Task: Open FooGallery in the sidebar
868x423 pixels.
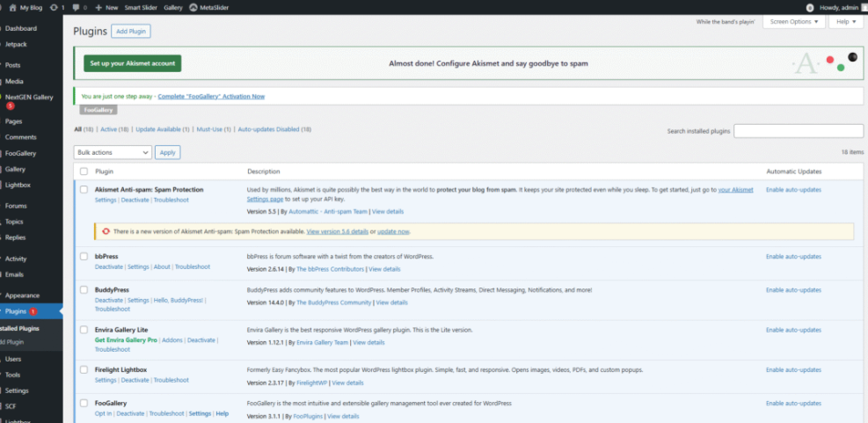Action: [x=20, y=153]
